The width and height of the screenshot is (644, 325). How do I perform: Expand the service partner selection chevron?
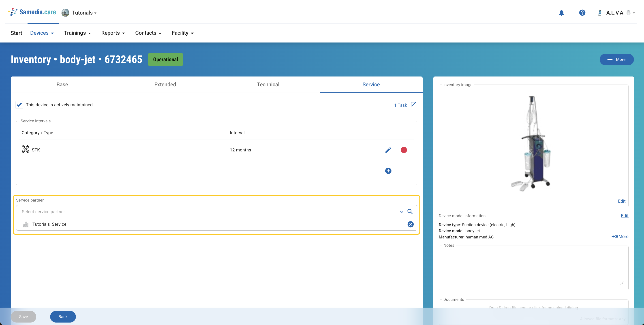402,212
